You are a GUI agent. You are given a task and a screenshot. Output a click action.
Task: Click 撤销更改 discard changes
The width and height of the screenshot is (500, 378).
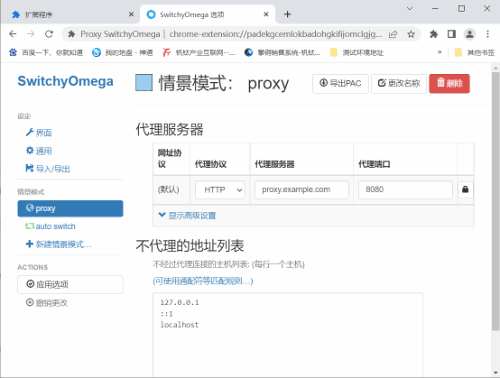pos(47,303)
